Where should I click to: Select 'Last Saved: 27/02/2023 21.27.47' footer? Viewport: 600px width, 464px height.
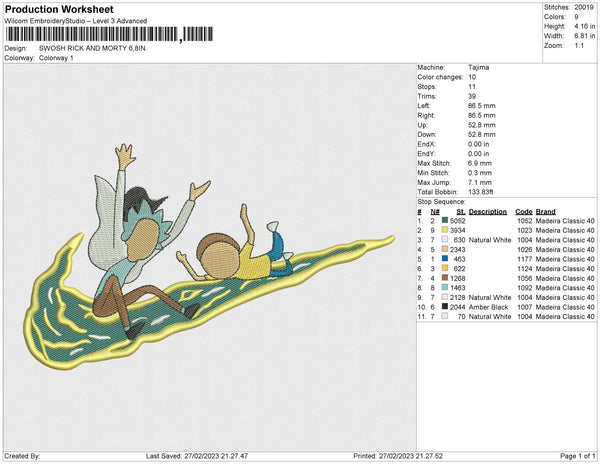point(197,456)
